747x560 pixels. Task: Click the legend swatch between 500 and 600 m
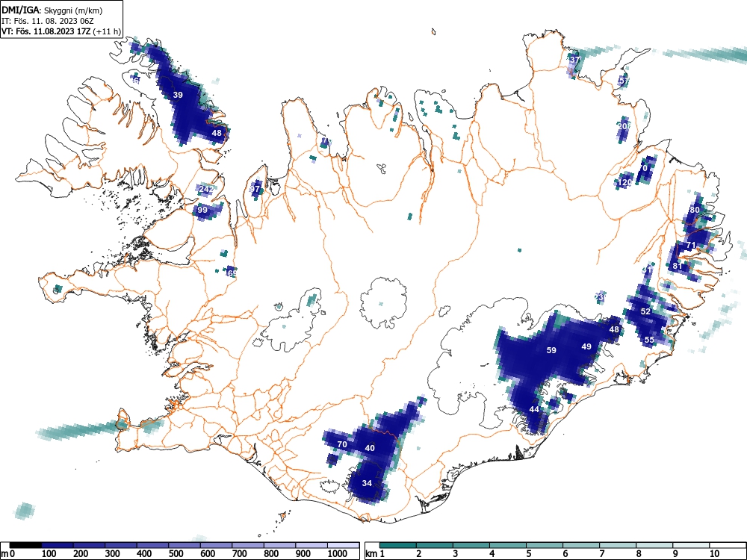(185, 545)
